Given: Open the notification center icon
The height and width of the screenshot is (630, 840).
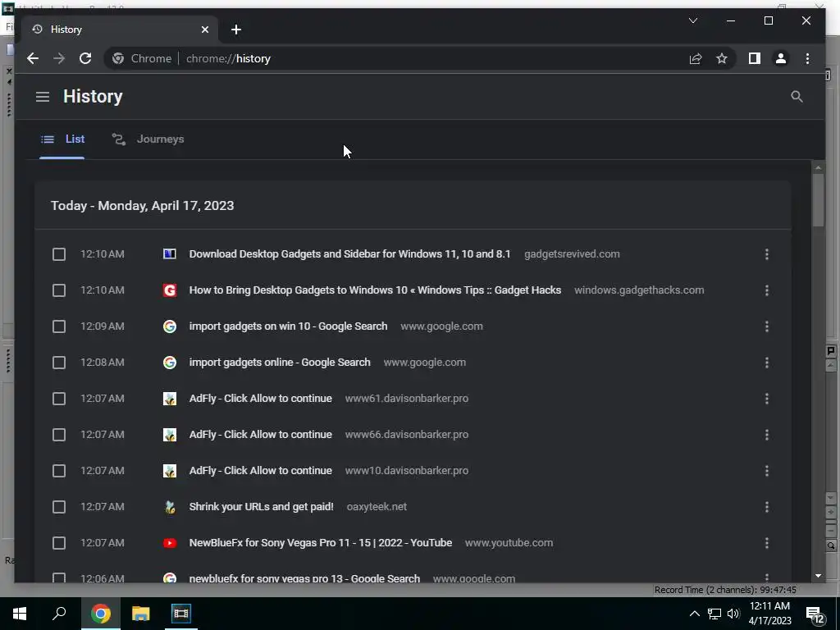Looking at the screenshot, I should (815, 614).
